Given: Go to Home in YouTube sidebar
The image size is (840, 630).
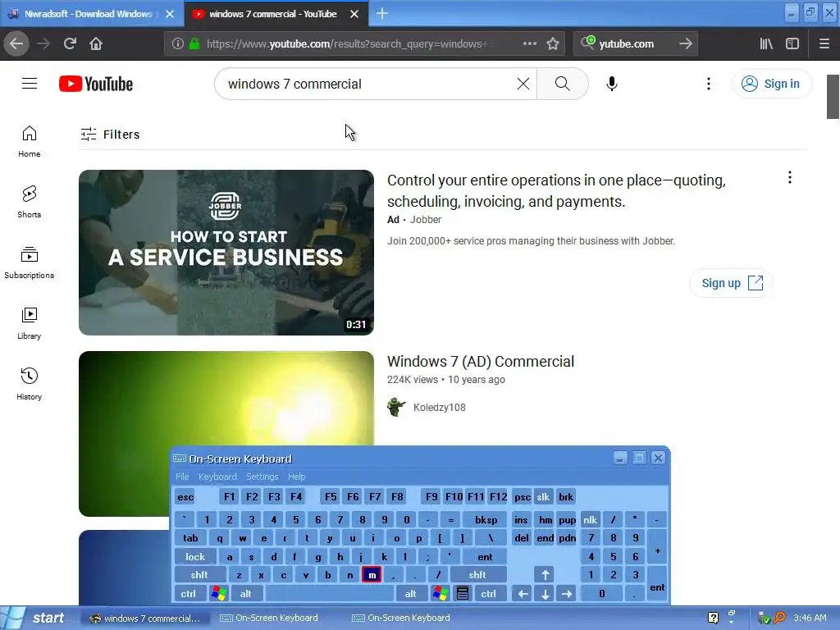Looking at the screenshot, I should (29, 141).
